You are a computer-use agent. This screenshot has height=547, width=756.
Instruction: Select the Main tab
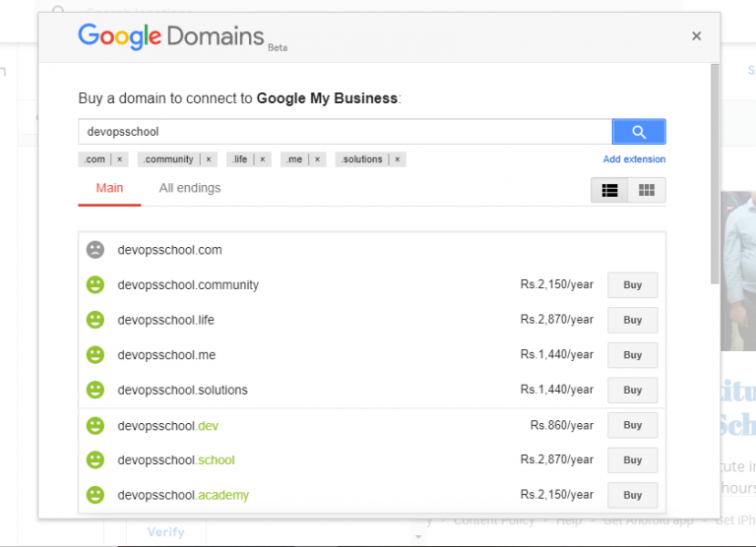click(109, 188)
